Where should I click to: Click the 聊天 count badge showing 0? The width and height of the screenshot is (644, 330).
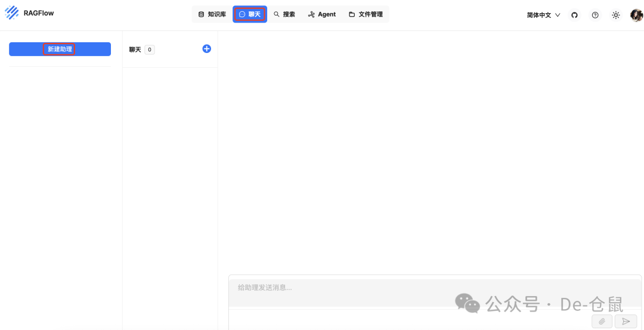coord(150,50)
